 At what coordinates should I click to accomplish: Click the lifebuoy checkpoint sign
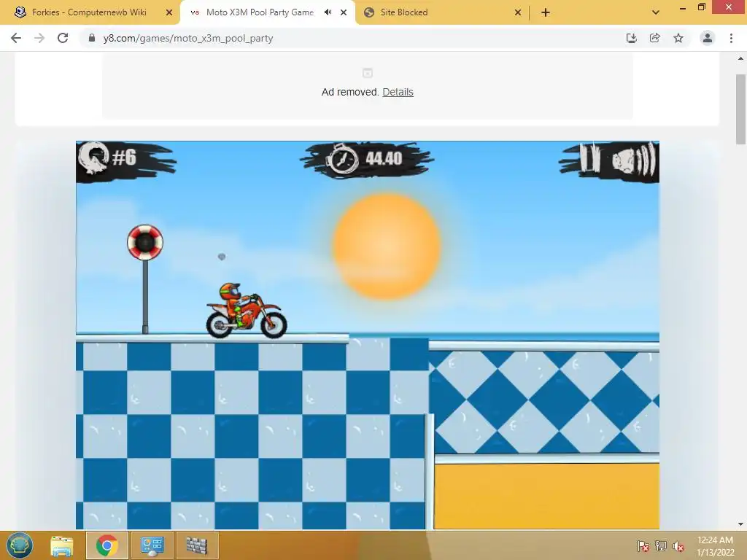(x=145, y=242)
